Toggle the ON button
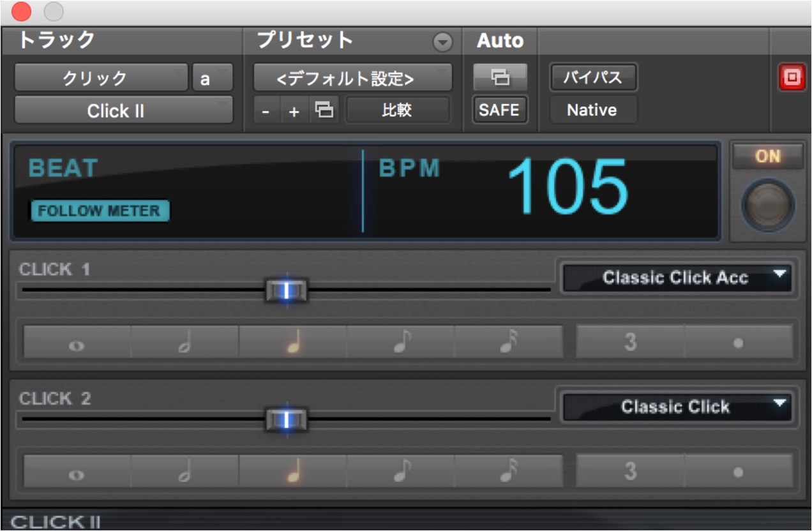 767,156
